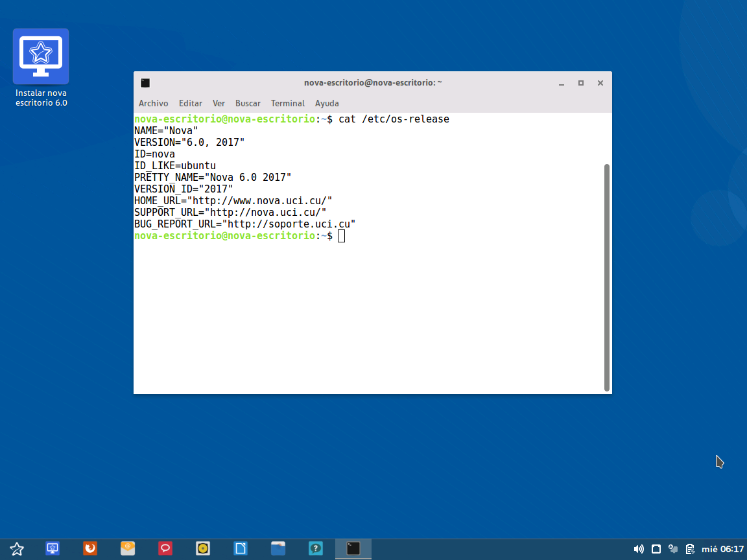Image resolution: width=747 pixels, height=560 pixels.
Task: Click the volume speaker tray icon
Action: (639, 549)
